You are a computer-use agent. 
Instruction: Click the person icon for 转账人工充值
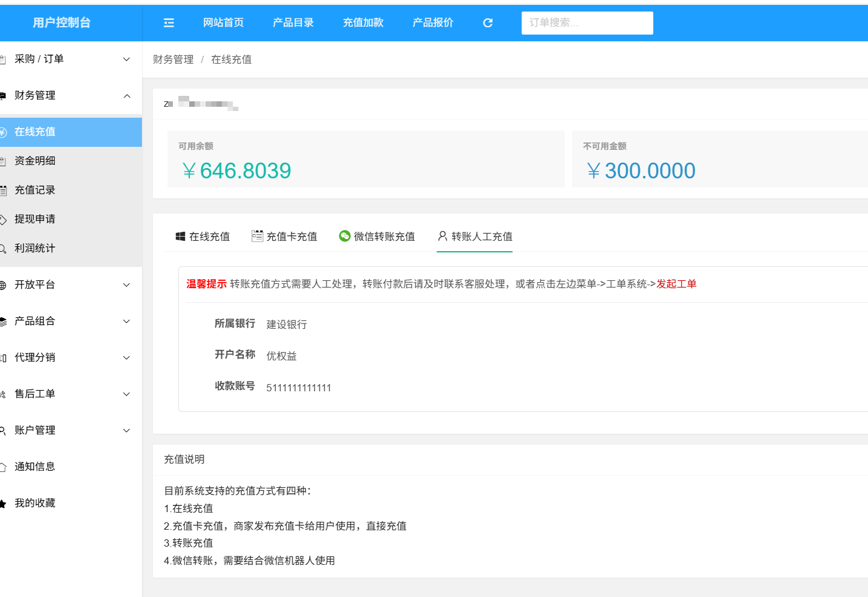coord(443,236)
